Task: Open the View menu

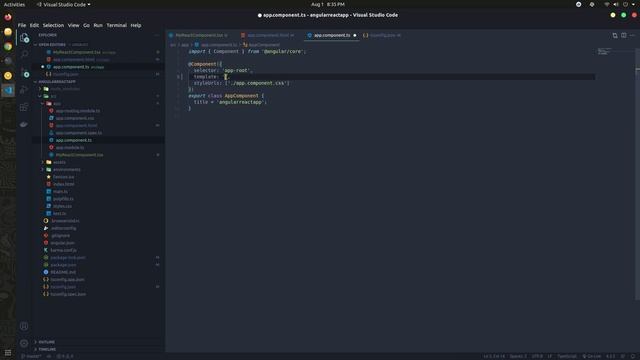Action: [x=73, y=25]
